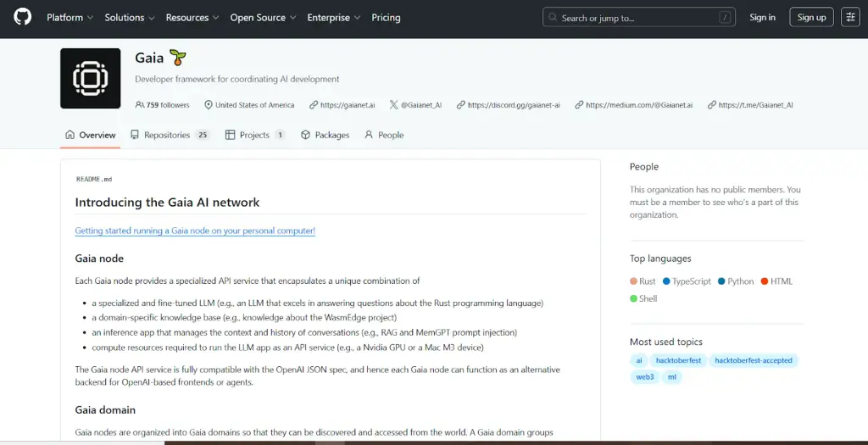
Task: Switch to the Projects tab
Action: pyautogui.click(x=255, y=135)
